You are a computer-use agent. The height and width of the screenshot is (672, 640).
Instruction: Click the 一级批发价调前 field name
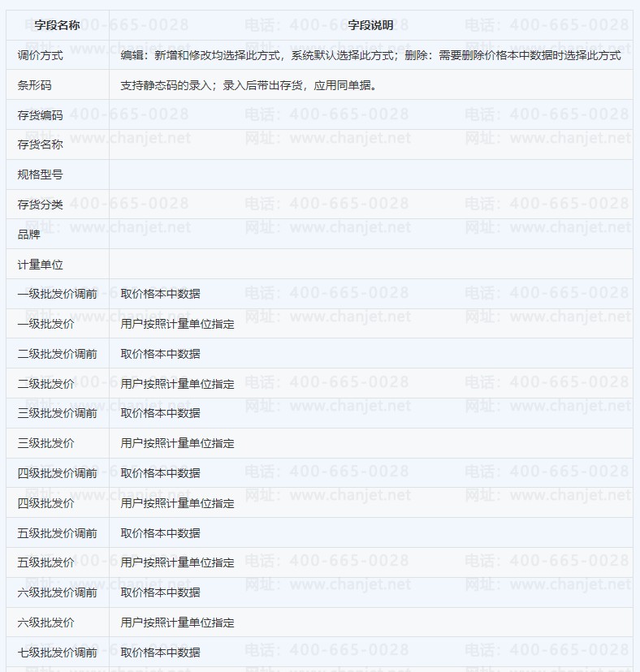[x=58, y=294]
